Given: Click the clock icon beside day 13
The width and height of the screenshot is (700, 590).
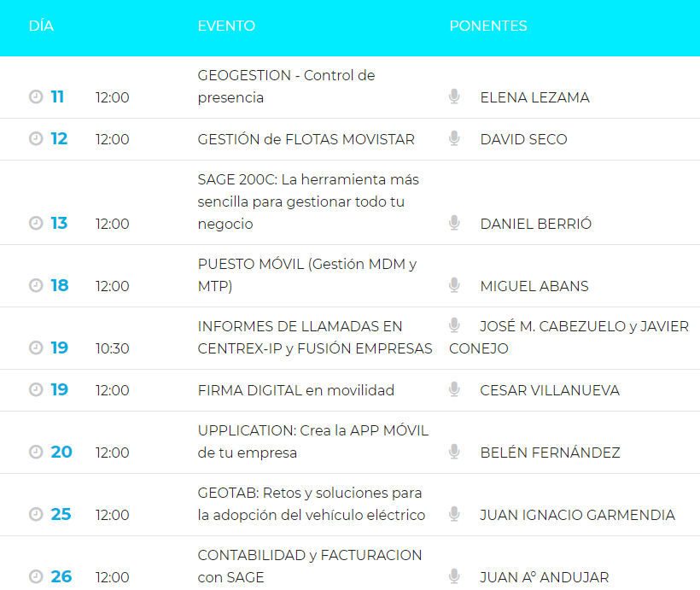Looking at the screenshot, I should click(35, 224).
